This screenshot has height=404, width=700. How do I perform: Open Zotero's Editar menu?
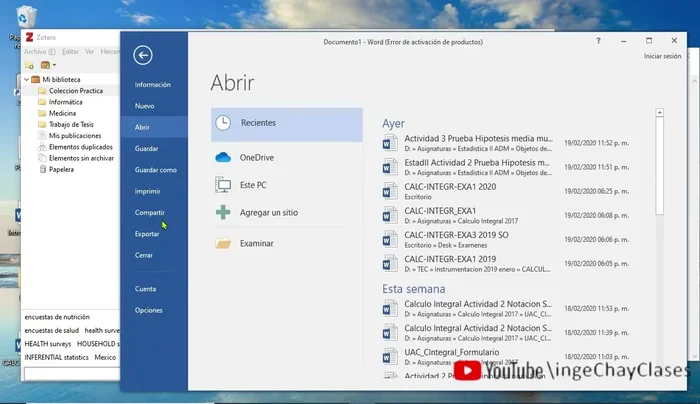pos(70,51)
